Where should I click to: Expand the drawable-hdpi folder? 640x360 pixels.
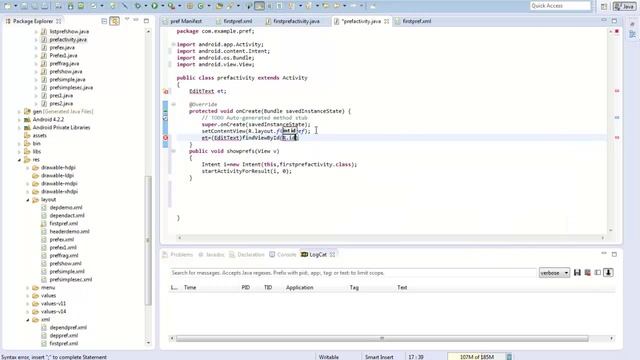(x=28, y=168)
